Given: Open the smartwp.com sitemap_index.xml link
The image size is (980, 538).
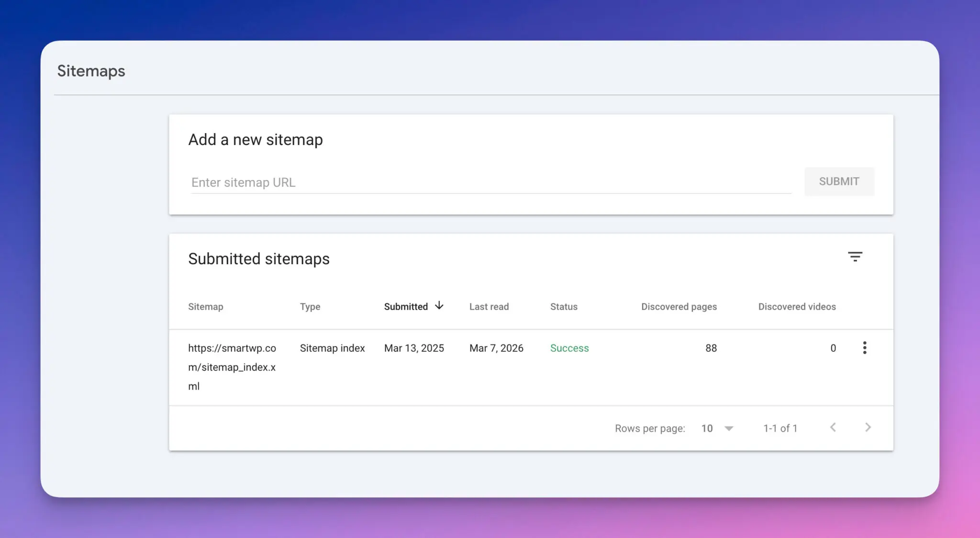Looking at the screenshot, I should coord(233,367).
